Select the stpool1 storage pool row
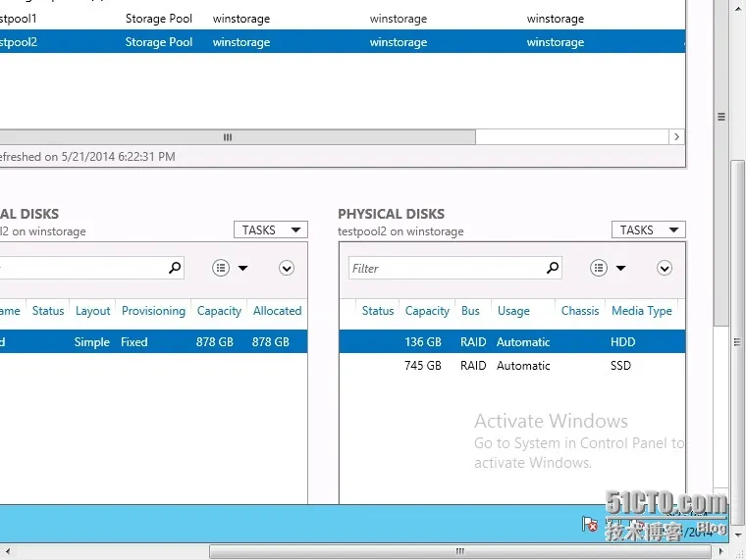The height and width of the screenshot is (560, 746). point(343,19)
